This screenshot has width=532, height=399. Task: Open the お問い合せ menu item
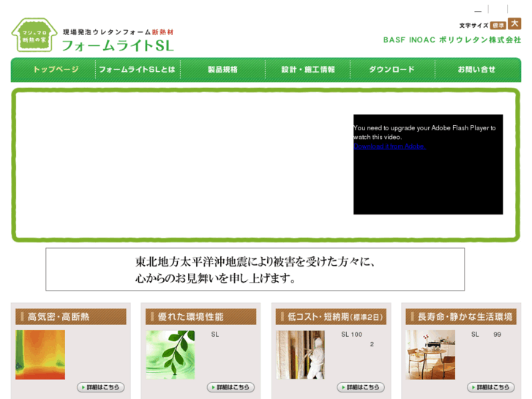476,70
